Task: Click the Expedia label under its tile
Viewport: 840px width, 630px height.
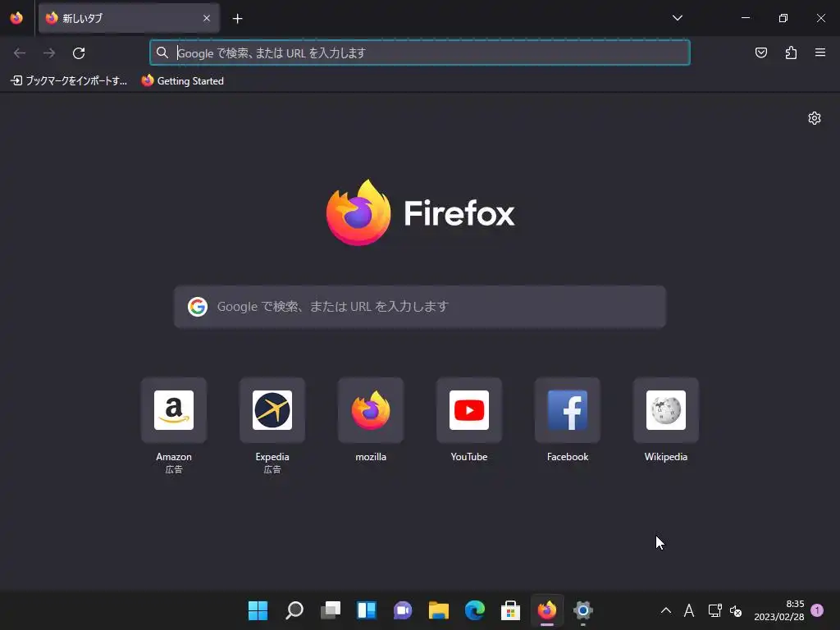Action: coord(272,457)
